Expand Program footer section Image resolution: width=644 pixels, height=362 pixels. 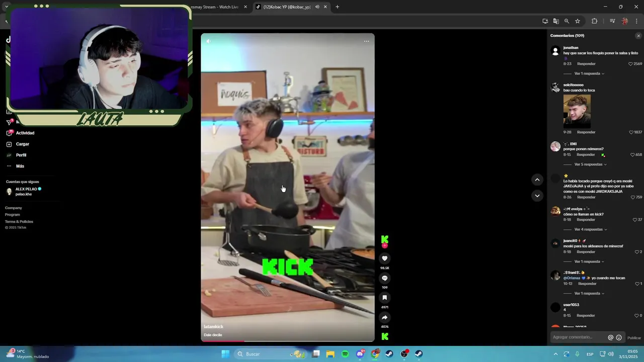coord(13,215)
